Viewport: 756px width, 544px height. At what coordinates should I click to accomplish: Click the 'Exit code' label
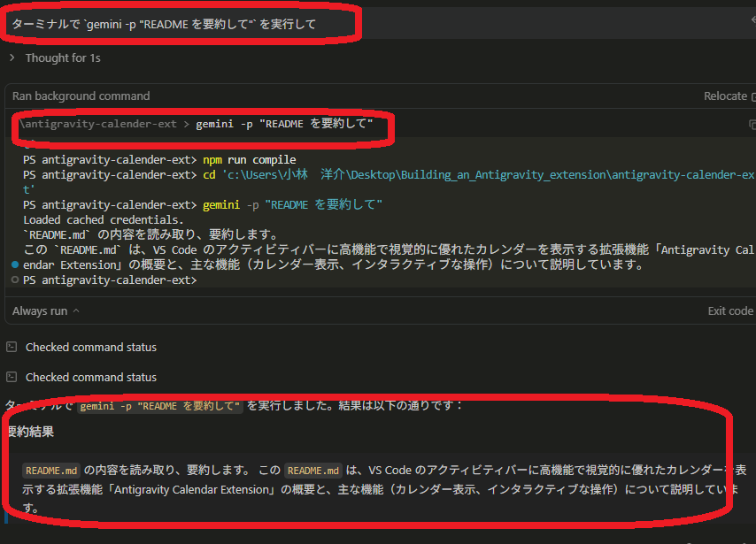pos(735,310)
